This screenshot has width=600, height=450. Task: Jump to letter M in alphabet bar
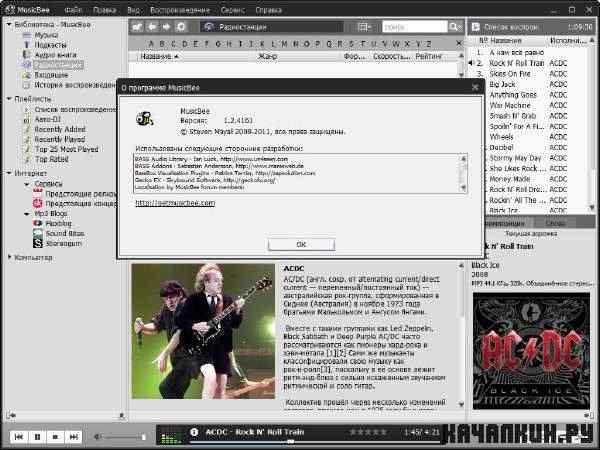[x=284, y=44]
